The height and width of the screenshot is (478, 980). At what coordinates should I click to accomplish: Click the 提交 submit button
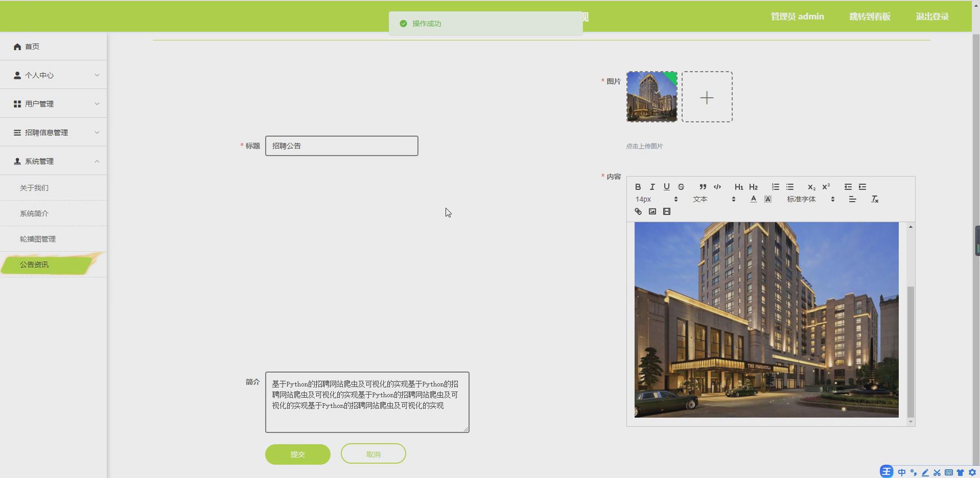[297, 454]
